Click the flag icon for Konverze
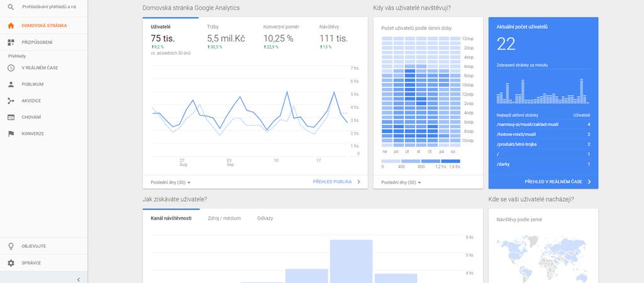This screenshot has height=283, width=644. [11, 133]
